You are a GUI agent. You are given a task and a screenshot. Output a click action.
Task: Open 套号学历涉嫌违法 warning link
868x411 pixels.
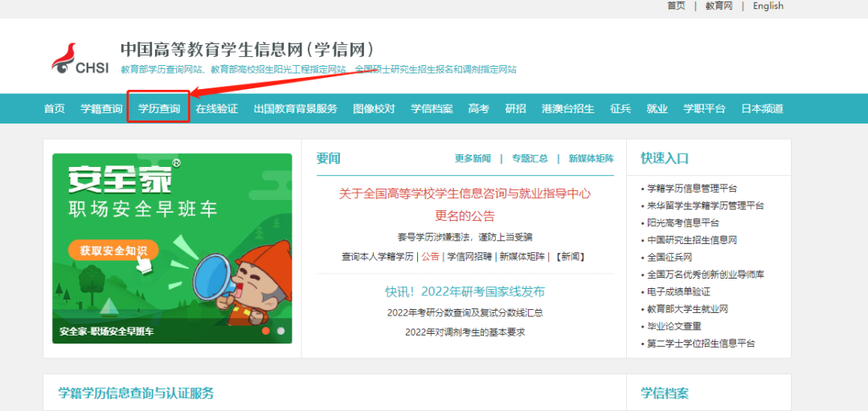pyautogui.click(x=465, y=237)
